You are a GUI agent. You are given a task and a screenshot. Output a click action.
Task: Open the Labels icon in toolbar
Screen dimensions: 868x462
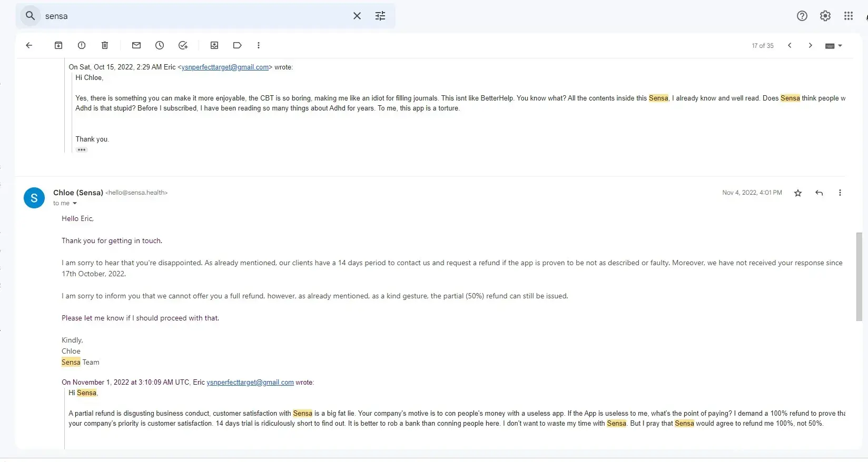[238, 45]
